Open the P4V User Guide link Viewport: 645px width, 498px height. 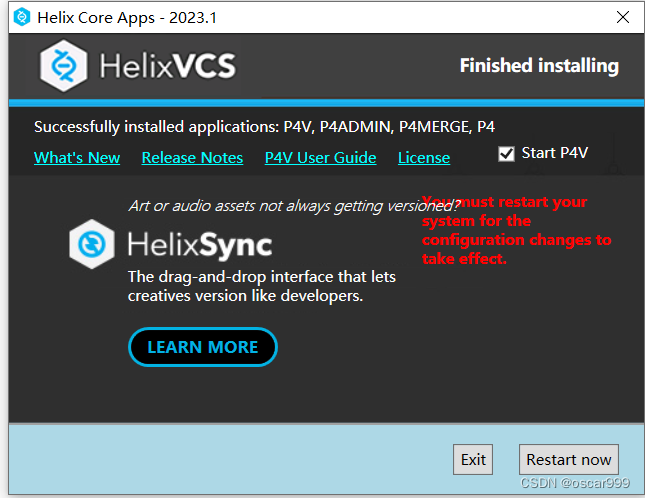[320, 158]
